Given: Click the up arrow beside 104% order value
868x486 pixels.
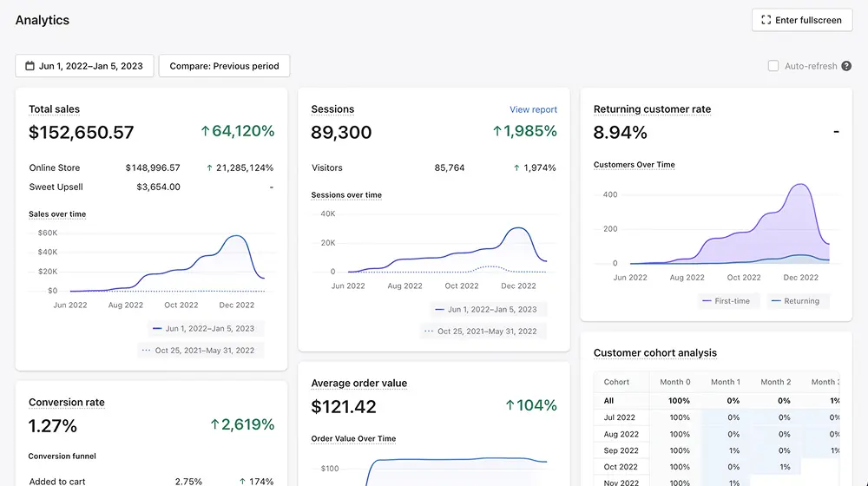Looking at the screenshot, I should [510, 405].
